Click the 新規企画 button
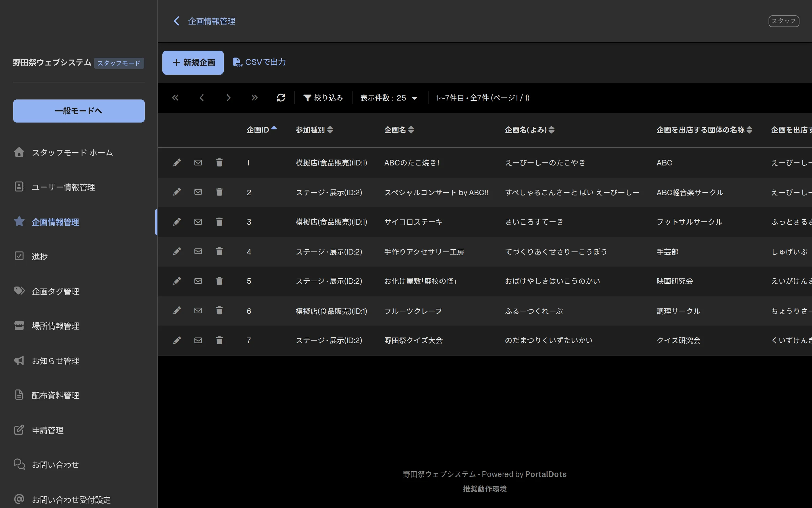Image resolution: width=812 pixels, height=508 pixels. click(x=193, y=63)
